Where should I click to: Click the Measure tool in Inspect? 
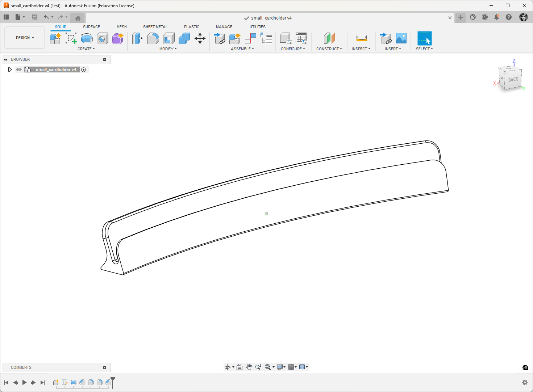(x=361, y=38)
